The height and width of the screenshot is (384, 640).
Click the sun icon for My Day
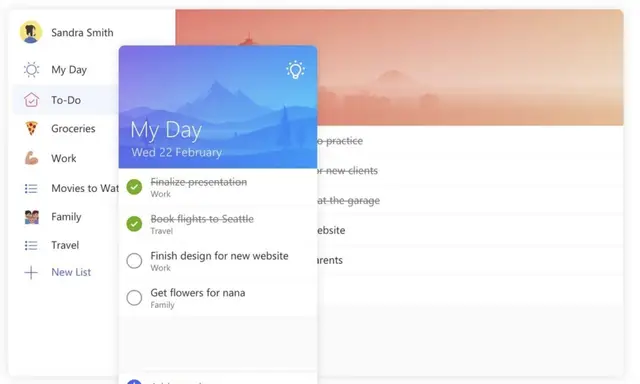pos(31,70)
